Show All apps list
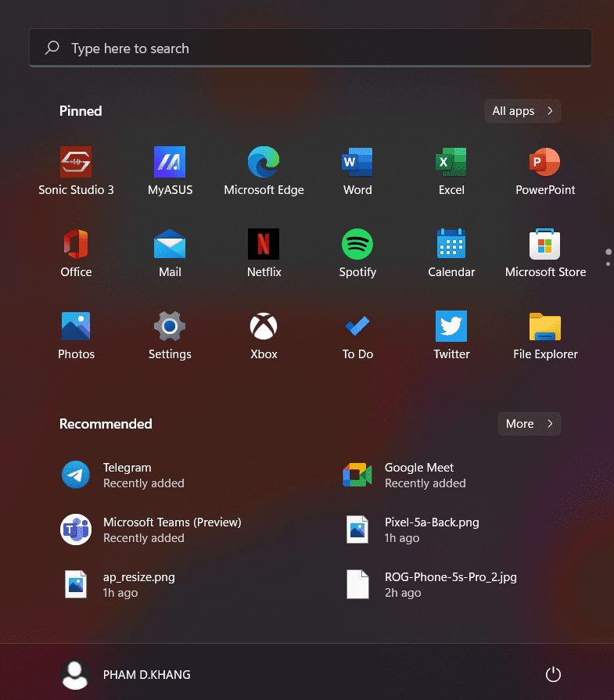Viewport: 614px width, 700px height. point(522,111)
